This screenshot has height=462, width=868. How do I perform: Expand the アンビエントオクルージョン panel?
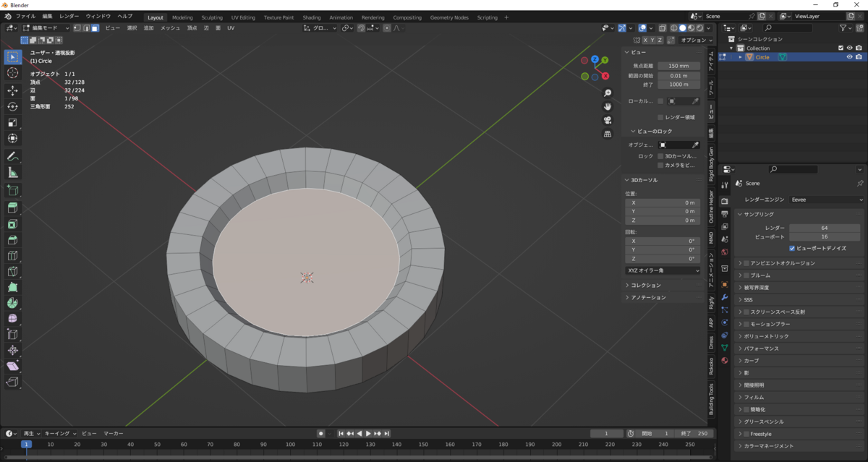(x=781, y=263)
